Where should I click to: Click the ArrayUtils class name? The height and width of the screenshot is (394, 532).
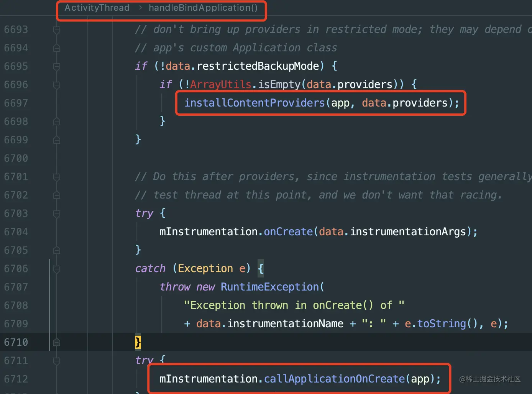click(221, 84)
